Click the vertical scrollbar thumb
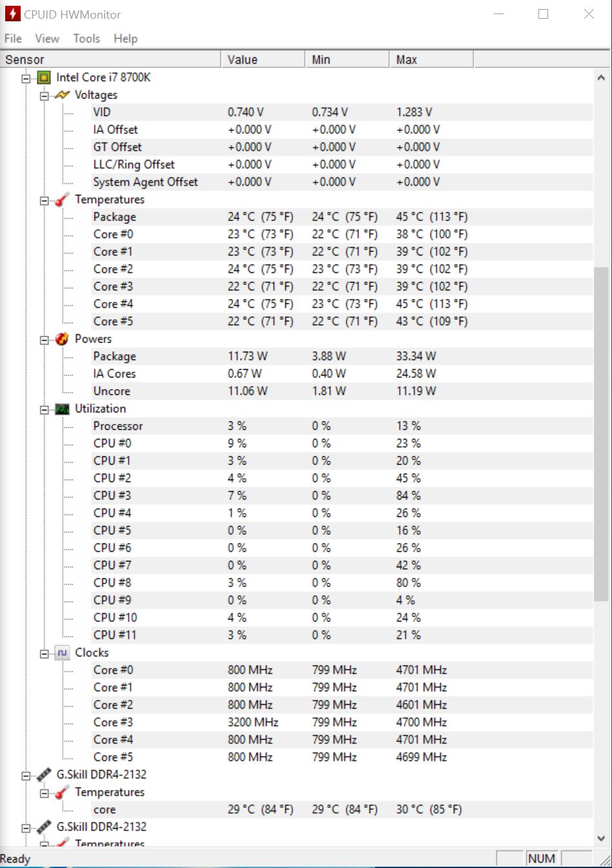612x868 pixels. [600, 432]
